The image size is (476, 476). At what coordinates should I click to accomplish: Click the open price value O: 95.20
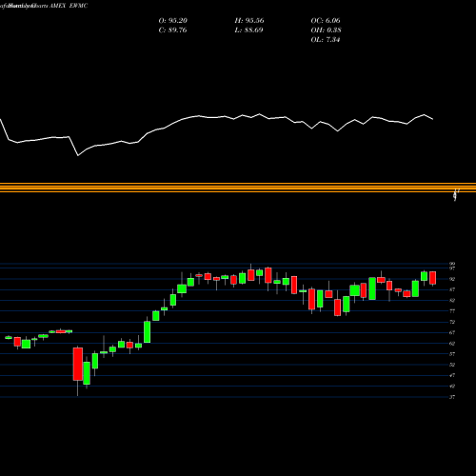tap(173, 21)
